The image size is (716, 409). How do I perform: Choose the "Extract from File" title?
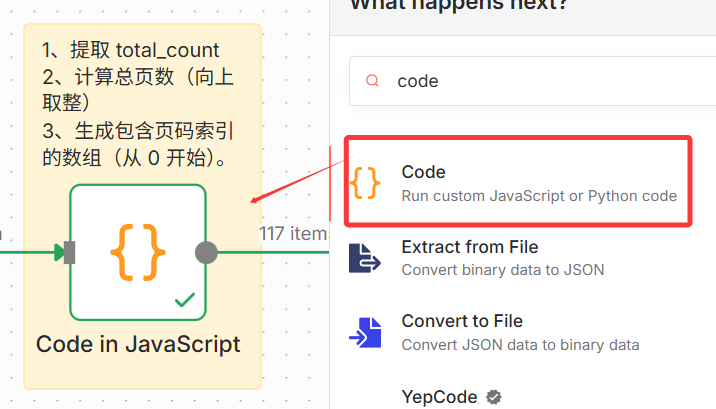[x=469, y=247]
